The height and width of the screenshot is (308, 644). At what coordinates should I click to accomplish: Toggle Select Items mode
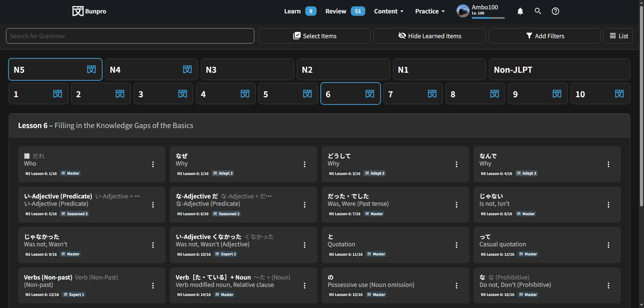[x=314, y=36]
